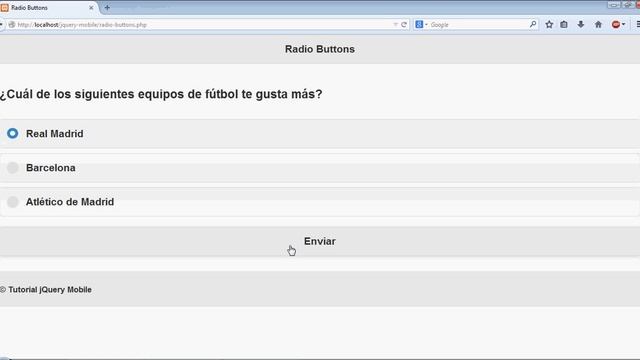Click the localhost URL address bar
Screen dimensions: 640x360
point(204,24)
